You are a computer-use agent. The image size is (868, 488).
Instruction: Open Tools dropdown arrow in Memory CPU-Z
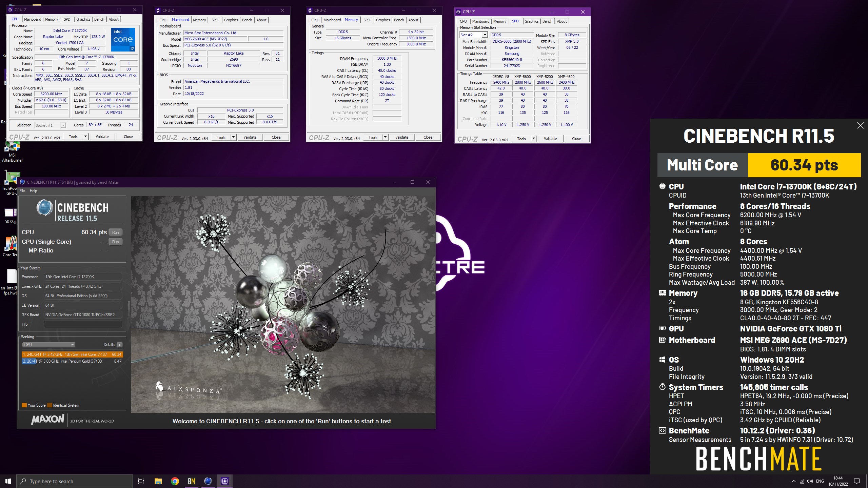(385, 137)
